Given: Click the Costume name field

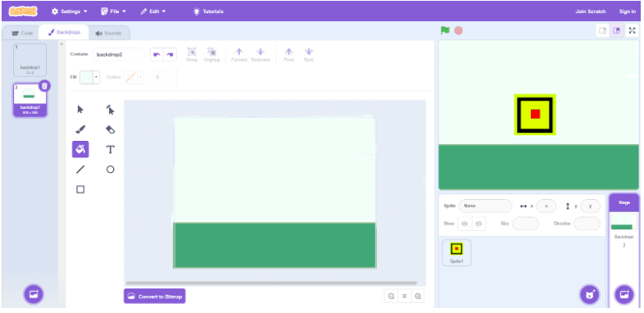Looking at the screenshot, I should [118, 55].
